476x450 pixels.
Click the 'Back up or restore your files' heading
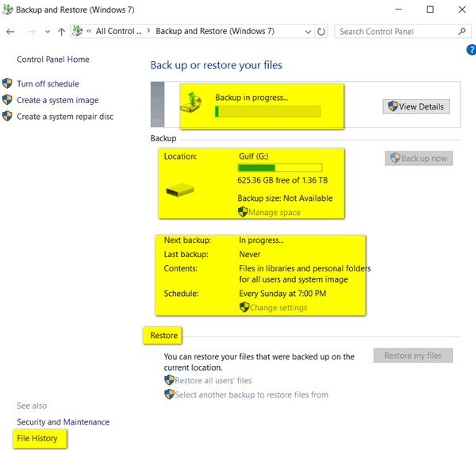click(x=216, y=65)
